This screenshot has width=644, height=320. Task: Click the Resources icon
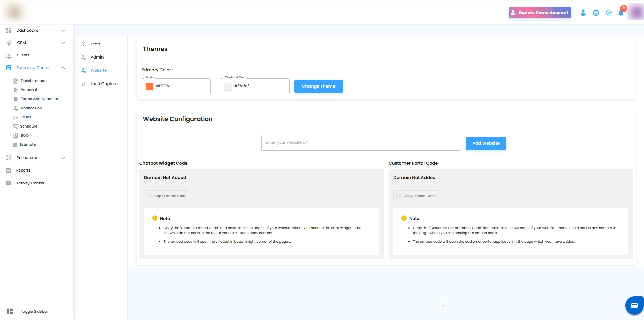point(9,158)
